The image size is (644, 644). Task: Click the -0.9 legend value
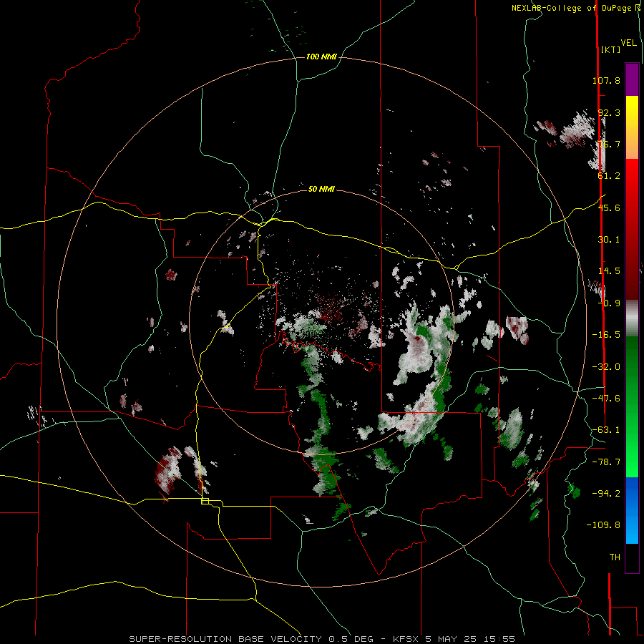(609, 303)
